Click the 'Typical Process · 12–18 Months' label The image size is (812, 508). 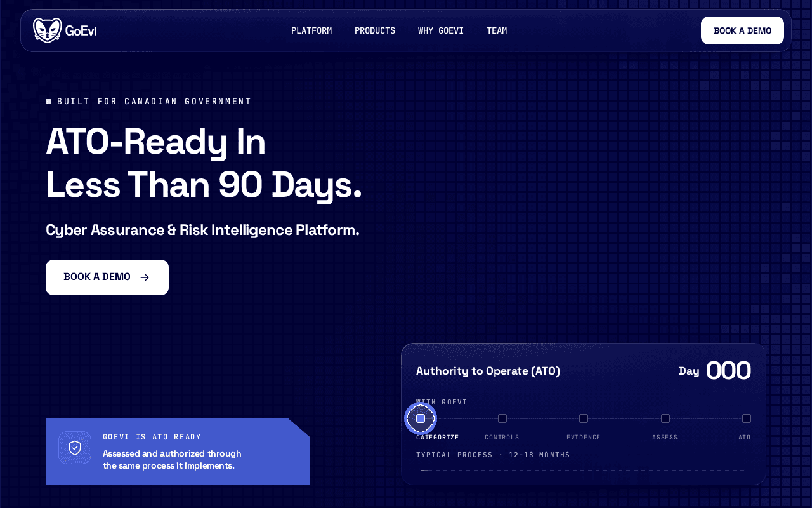click(x=493, y=455)
